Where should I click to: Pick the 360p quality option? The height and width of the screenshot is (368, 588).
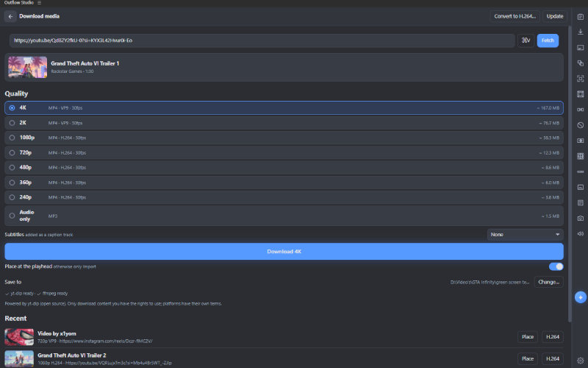coord(284,183)
